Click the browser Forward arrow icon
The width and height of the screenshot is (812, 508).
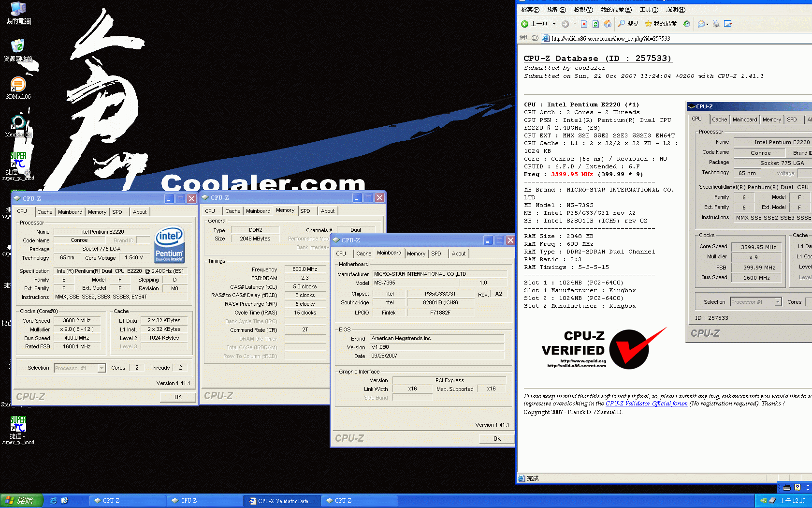pos(565,24)
